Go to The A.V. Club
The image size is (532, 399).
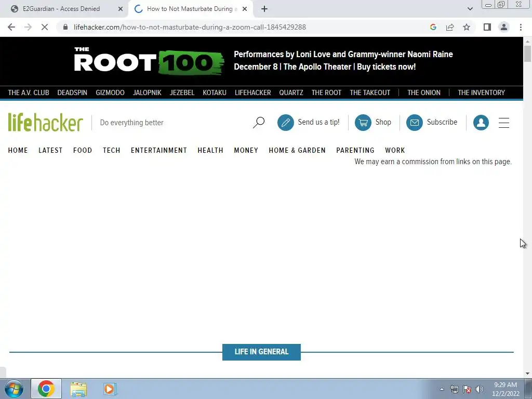pyautogui.click(x=29, y=92)
